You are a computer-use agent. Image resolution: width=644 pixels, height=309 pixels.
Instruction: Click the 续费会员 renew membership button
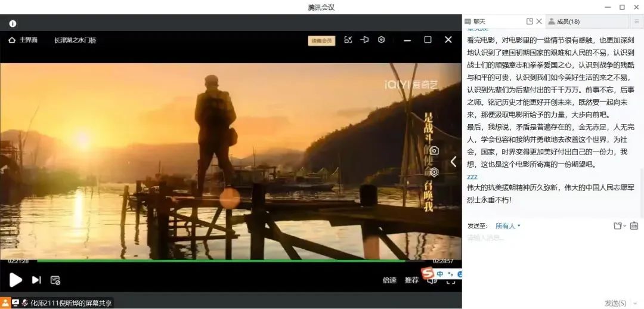(x=321, y=41)
